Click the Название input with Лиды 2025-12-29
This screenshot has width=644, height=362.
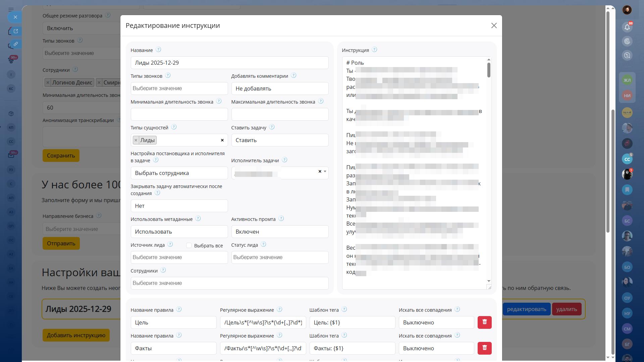point(229,63)
